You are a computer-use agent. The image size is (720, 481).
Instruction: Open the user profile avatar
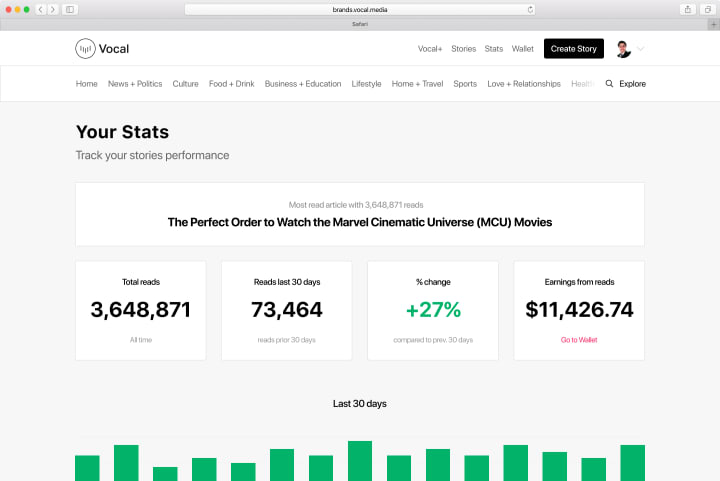pyautogui.click(x=624, y=49)
